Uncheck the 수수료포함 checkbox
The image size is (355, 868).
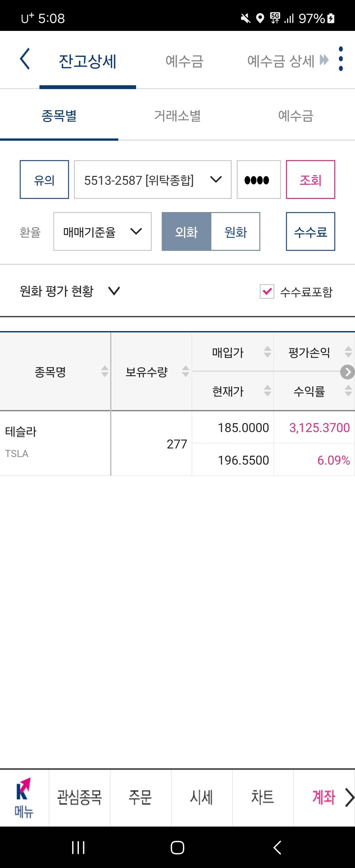click(267, 291)
